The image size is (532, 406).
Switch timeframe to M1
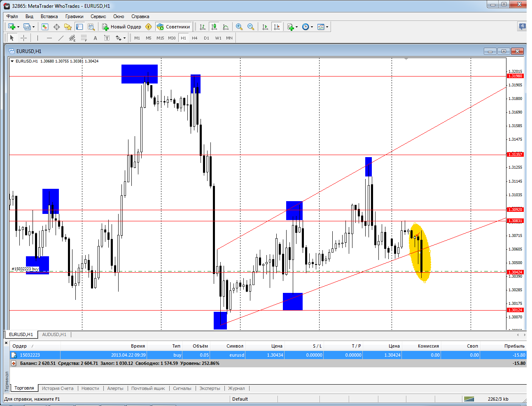coord(137,38)
